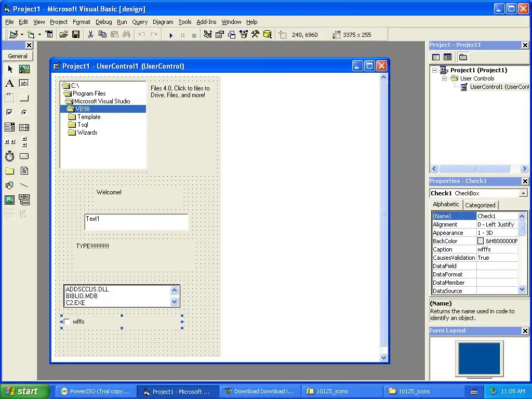Show the Toolbox via the hammer icon

(256, 34)
